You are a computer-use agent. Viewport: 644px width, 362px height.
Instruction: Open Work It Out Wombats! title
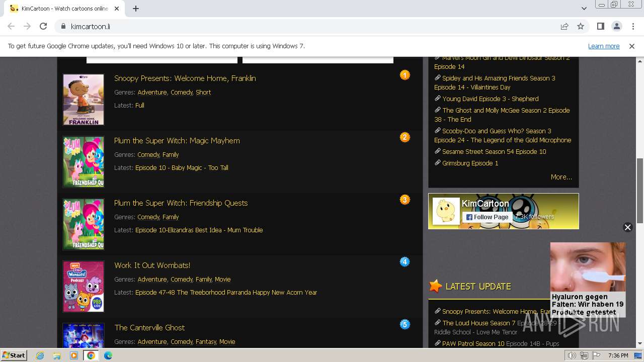point(152,265)
